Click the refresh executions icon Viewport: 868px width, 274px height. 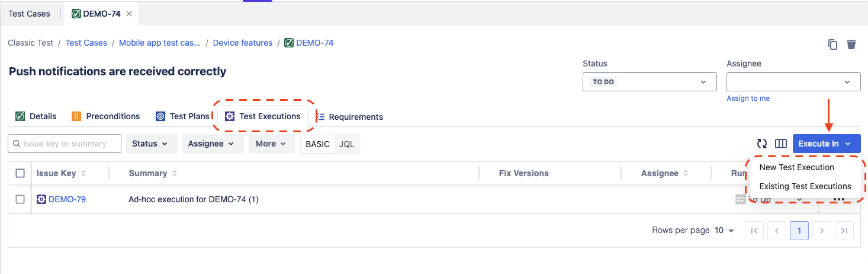[762, 144]
